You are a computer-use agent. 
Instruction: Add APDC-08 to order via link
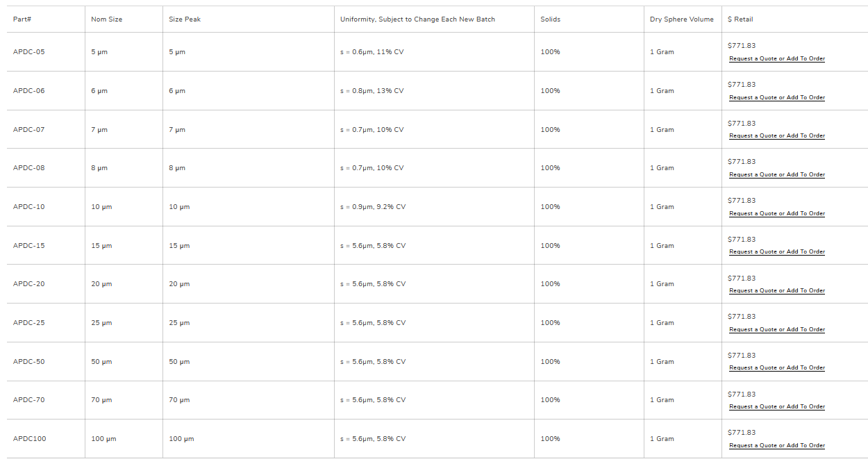click(x=776, y=175)
